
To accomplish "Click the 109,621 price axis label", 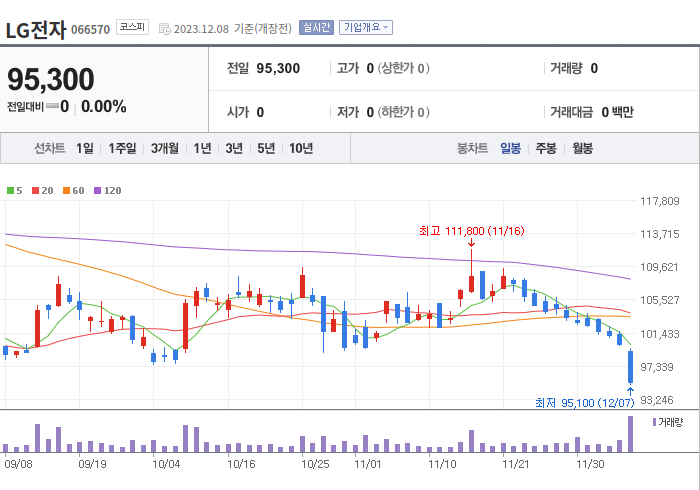I will 659,267.
